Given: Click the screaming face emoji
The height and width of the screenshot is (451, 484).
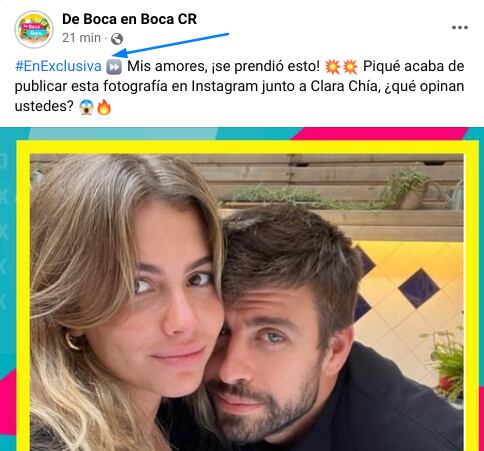Looking at the screenshot, I should click(86, 108).
